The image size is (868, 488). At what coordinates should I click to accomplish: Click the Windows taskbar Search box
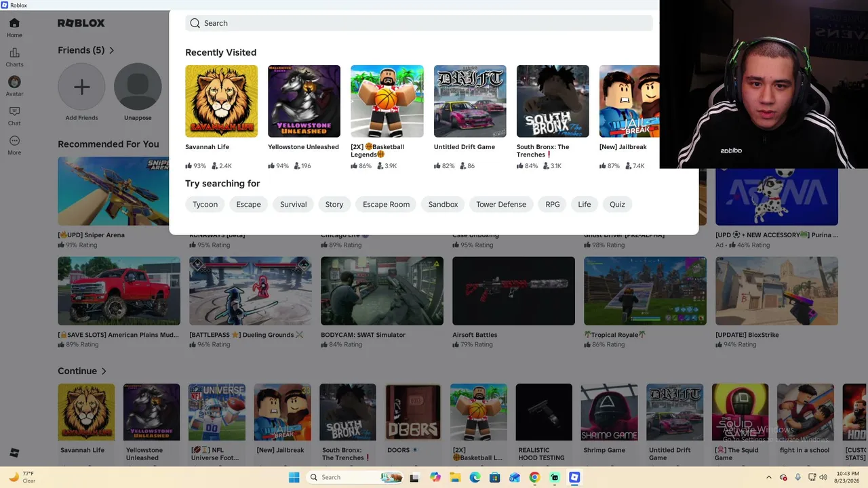(354, 477)
